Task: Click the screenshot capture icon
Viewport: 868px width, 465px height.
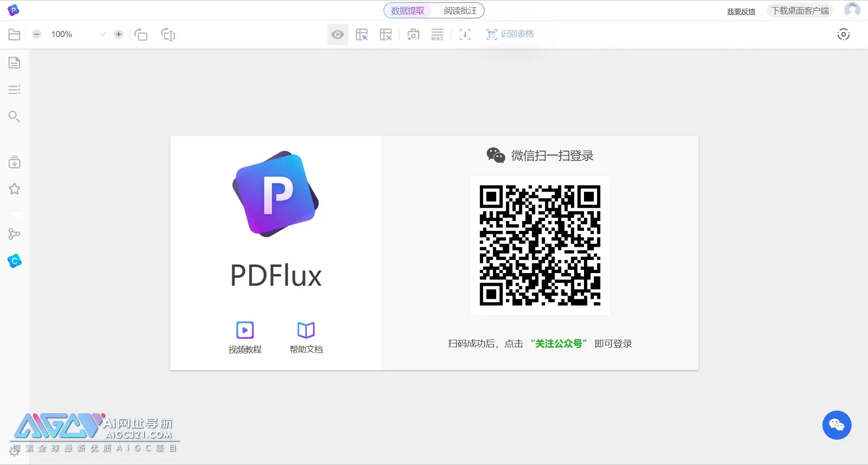Action: 413,34
